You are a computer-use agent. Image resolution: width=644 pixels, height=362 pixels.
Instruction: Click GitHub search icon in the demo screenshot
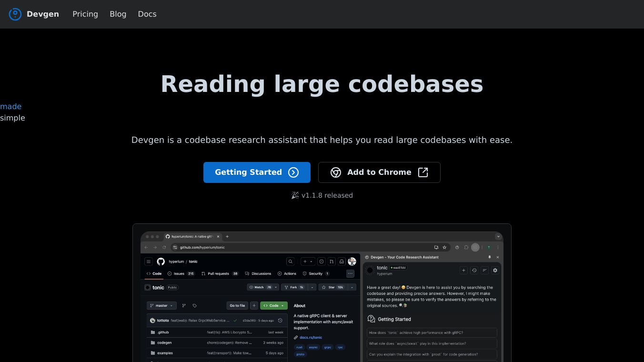pyautogui.click(x=290, y=261)
